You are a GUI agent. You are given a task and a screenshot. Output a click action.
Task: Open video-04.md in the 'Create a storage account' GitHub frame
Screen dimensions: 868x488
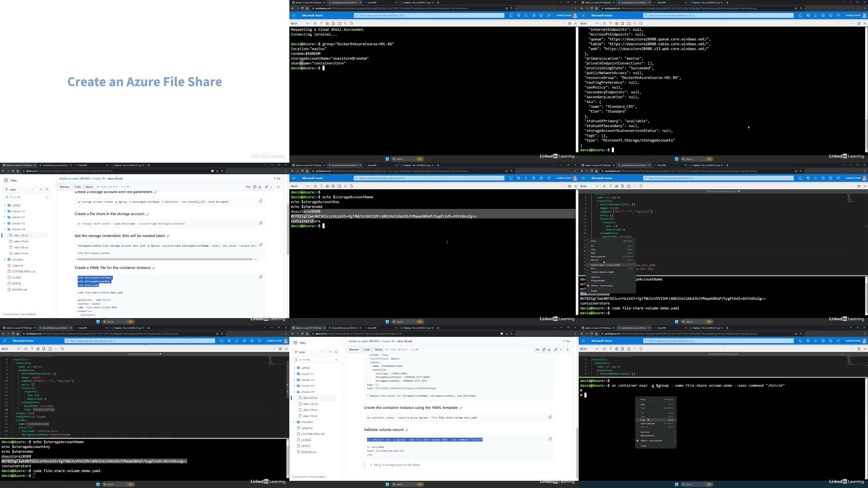pos(21,247)
